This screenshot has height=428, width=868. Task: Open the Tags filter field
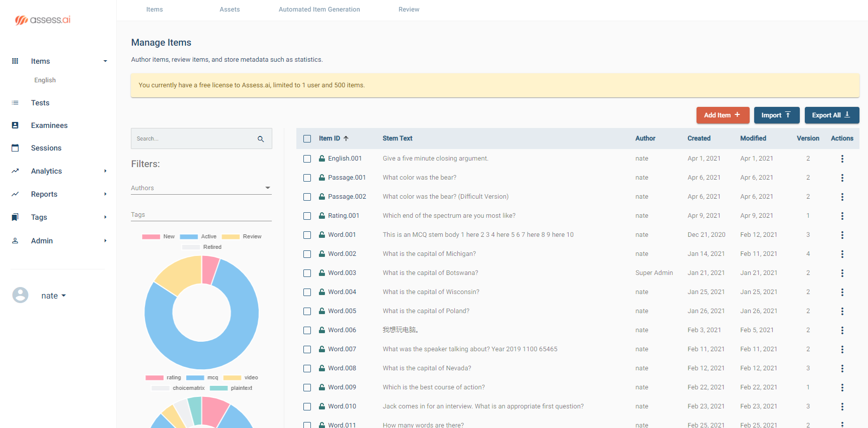(x=201, y=215)
